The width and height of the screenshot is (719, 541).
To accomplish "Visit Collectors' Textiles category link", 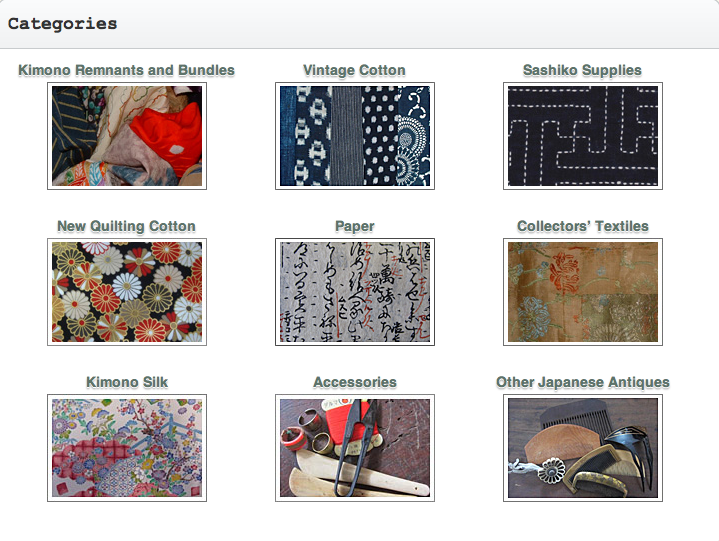I will 583,226.
